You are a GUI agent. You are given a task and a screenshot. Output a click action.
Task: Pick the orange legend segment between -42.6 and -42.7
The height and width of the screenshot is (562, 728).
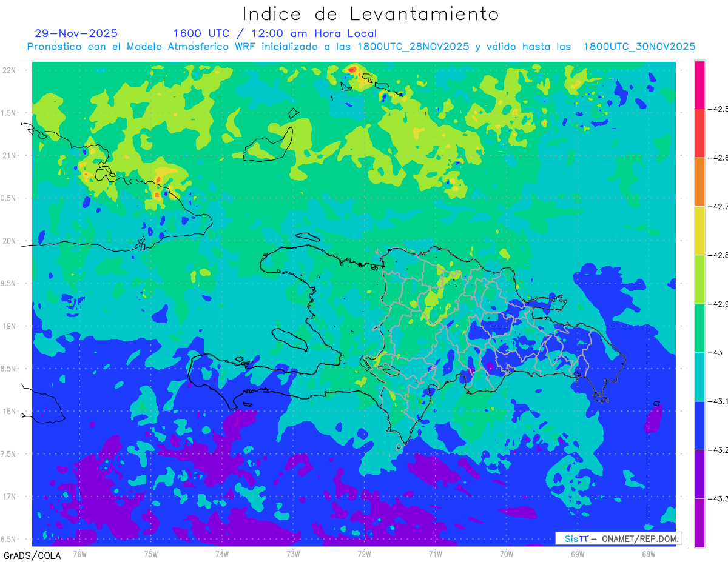point(699,182)
